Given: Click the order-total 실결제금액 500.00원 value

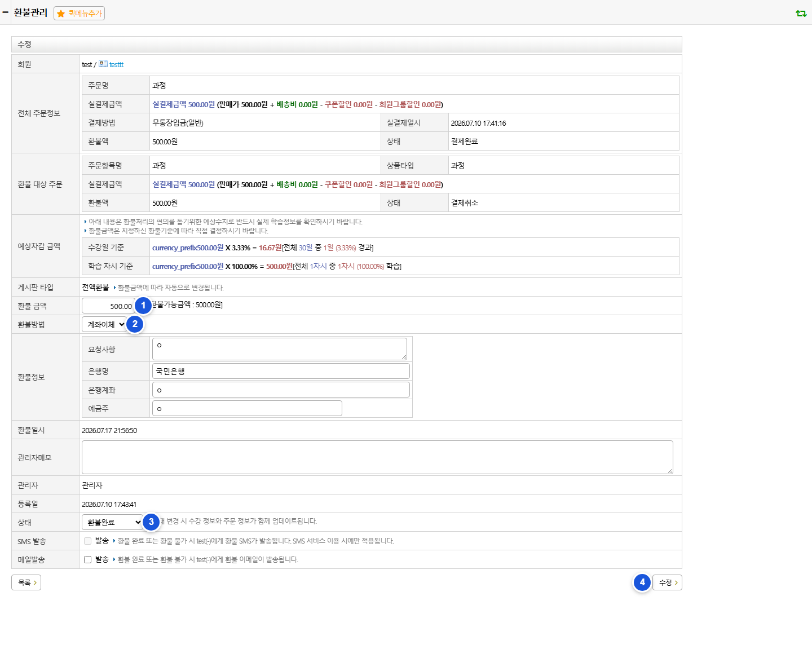Looking at the screenshot, I should point(183,104).
